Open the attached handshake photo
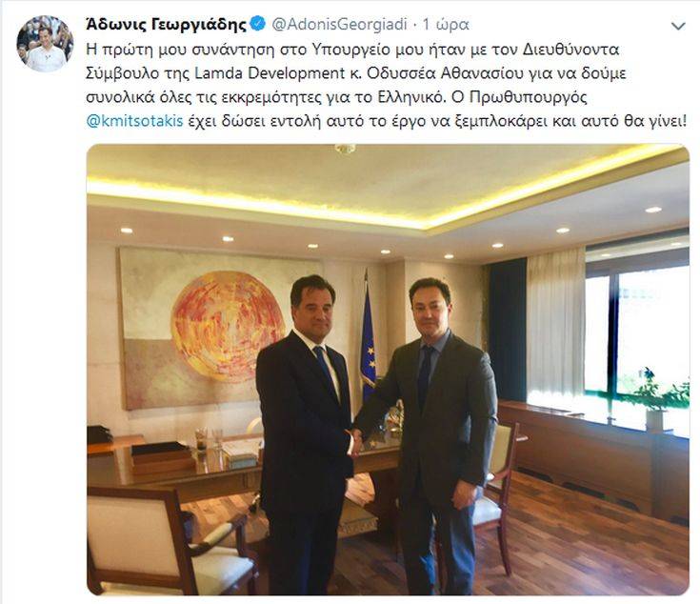The image size is (700, 604). pos(388,370)
